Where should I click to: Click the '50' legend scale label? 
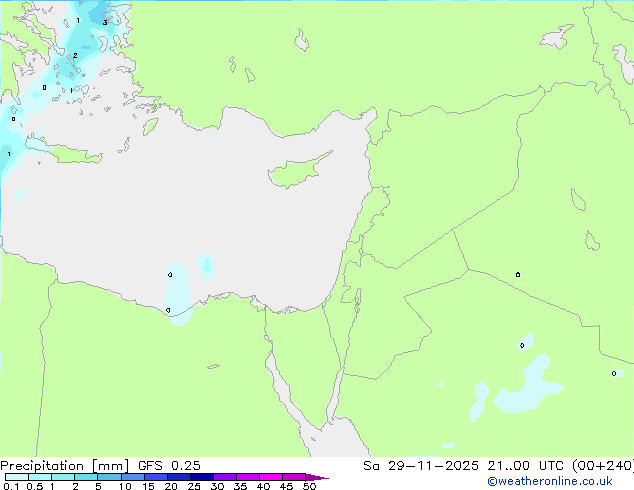[309, 486]
